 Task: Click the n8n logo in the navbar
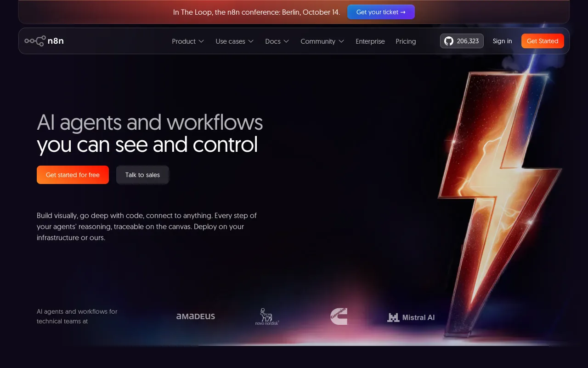(44, 41)
